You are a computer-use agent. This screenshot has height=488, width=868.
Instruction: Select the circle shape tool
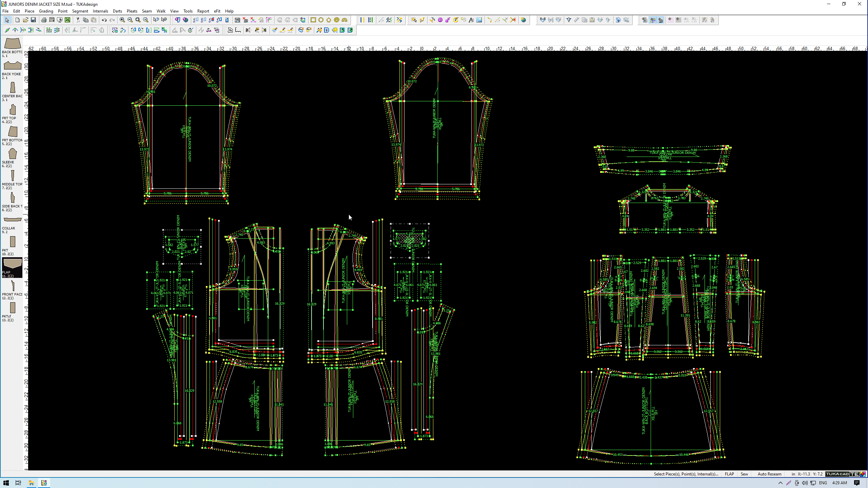[321, 20]
